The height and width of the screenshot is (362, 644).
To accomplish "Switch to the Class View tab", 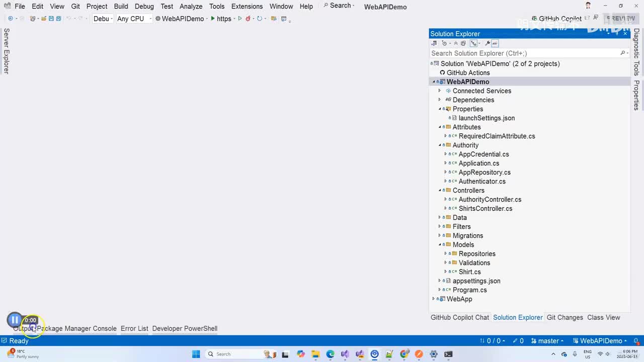I will (604, 317).
